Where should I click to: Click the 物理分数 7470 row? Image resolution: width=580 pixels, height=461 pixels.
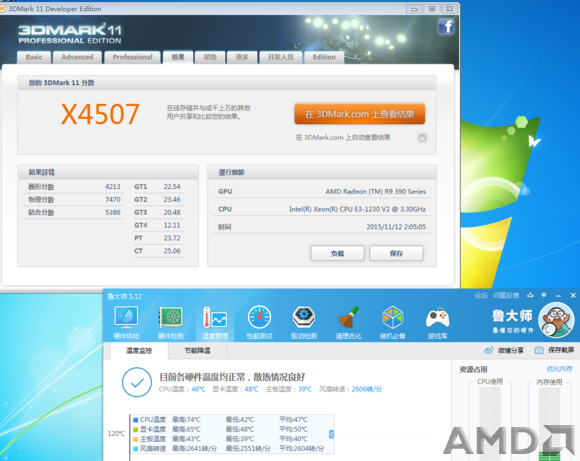[x=74, y=200]
